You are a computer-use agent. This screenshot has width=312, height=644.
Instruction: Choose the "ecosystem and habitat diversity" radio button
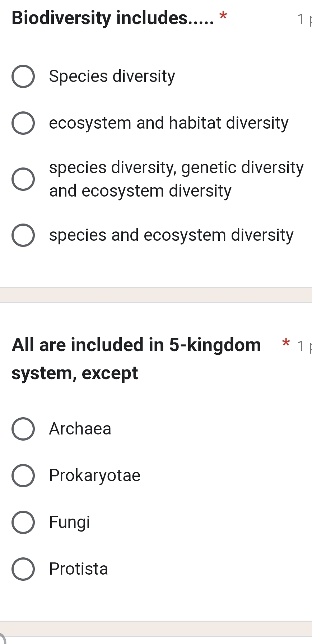[x=23, y=123]
